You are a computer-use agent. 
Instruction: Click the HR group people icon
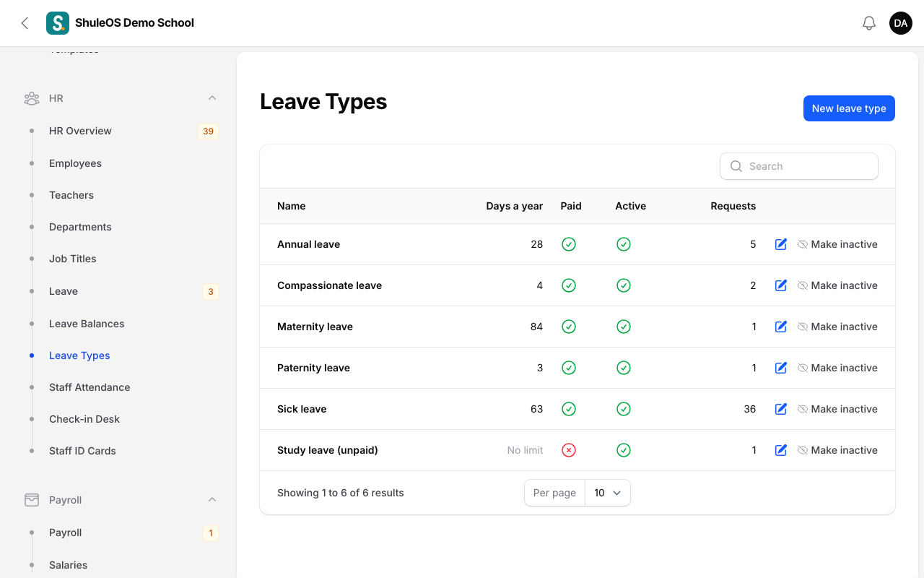pyautogui.click(x=32, y=98)
